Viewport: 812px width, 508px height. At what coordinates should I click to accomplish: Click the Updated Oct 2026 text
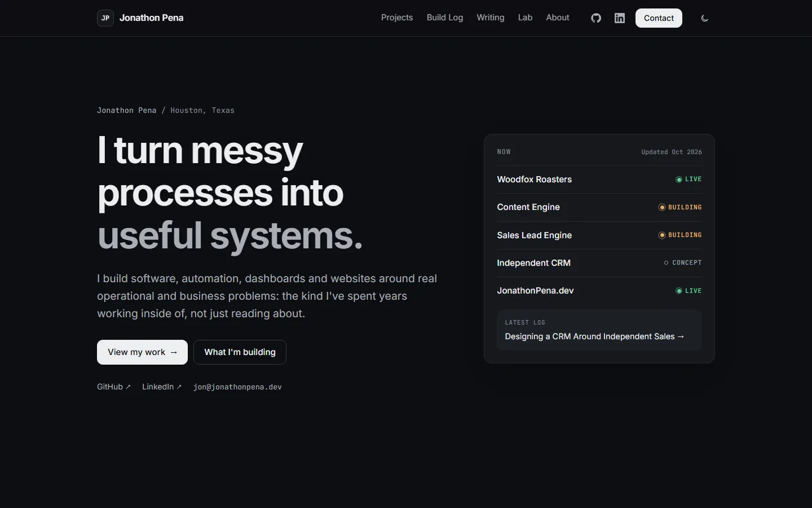pos(672,152)
